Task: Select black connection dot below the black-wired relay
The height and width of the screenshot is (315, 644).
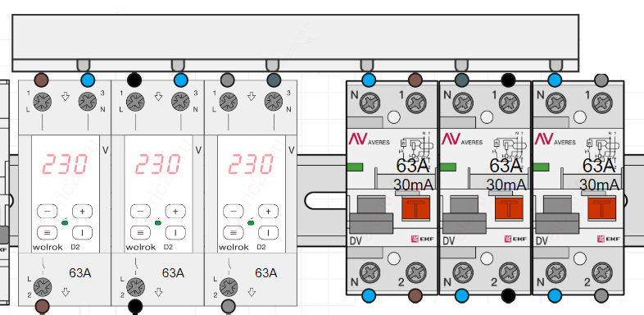Action: (x=135, y=306)
